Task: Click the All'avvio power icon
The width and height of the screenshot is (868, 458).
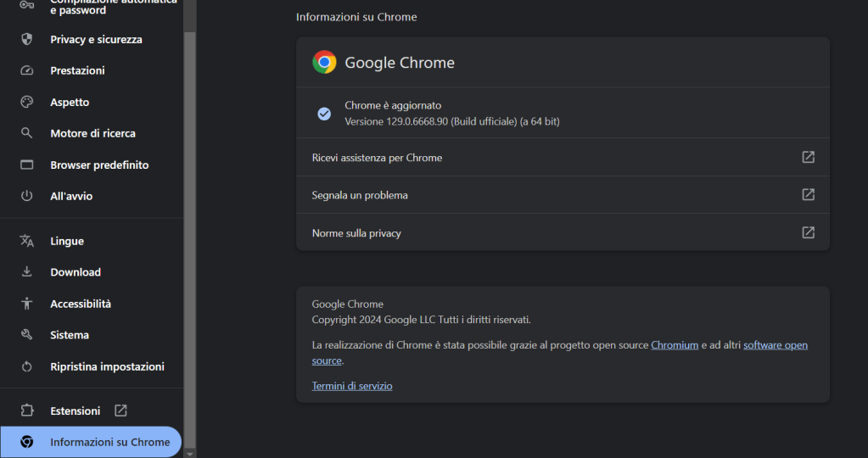Action: 26,196
